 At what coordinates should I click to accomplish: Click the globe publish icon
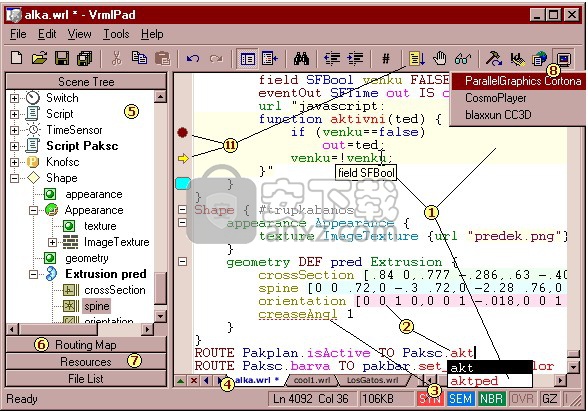[x=539, y=59]
